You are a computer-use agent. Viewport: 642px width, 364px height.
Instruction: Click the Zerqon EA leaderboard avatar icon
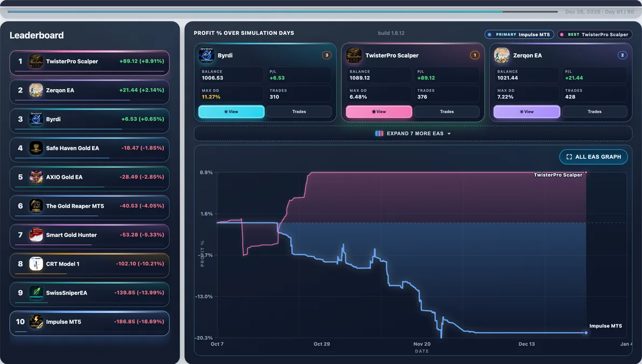36,90
